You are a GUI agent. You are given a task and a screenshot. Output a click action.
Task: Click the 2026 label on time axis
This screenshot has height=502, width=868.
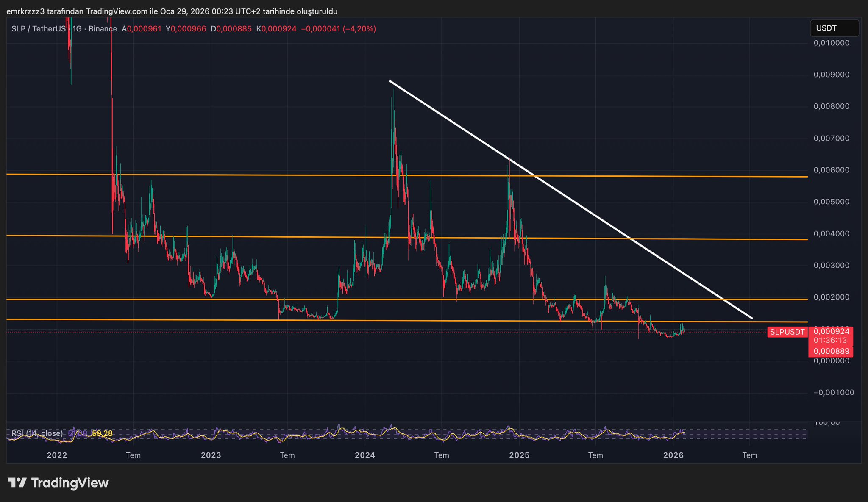tap(673, 455)
